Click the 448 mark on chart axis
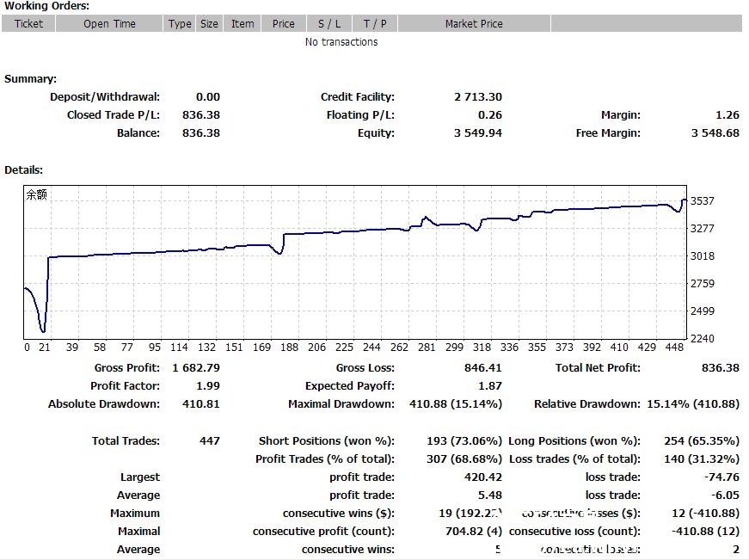 (674, 348)
